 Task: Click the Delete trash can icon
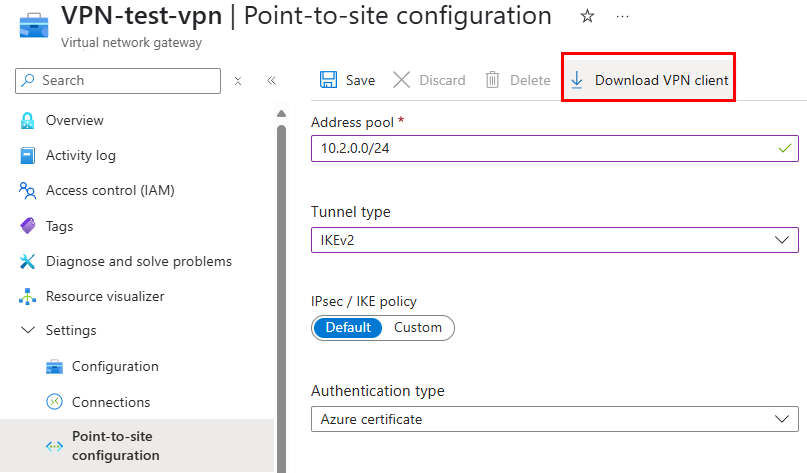[x=493, y=80]
